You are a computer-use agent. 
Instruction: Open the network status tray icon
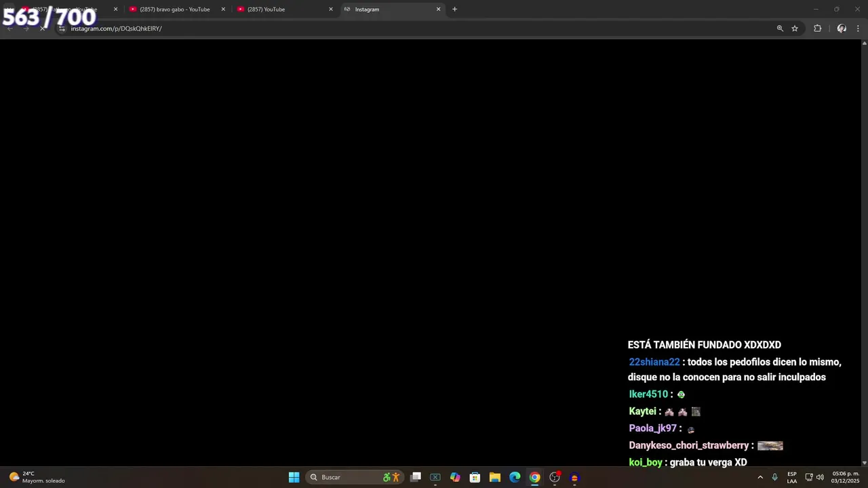pos(809,477)
